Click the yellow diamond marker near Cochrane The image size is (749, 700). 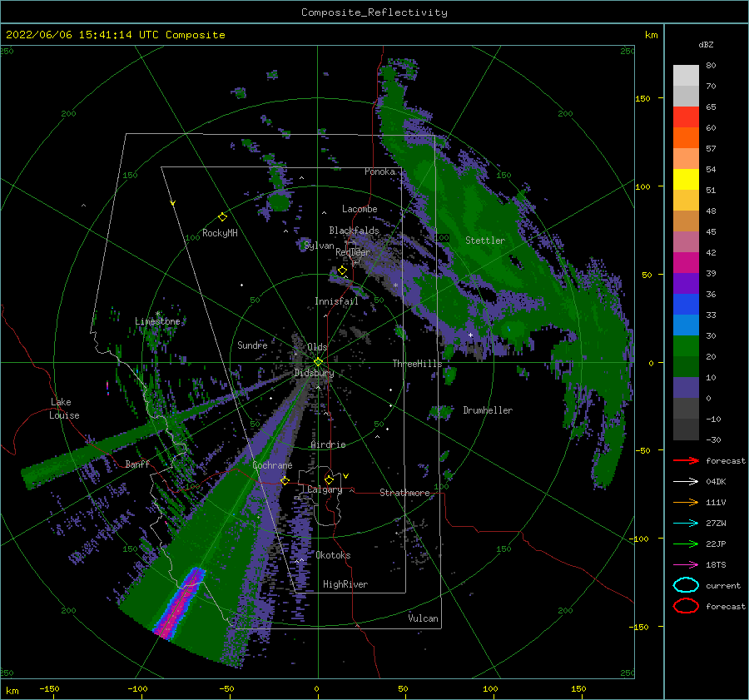[285, 480]
